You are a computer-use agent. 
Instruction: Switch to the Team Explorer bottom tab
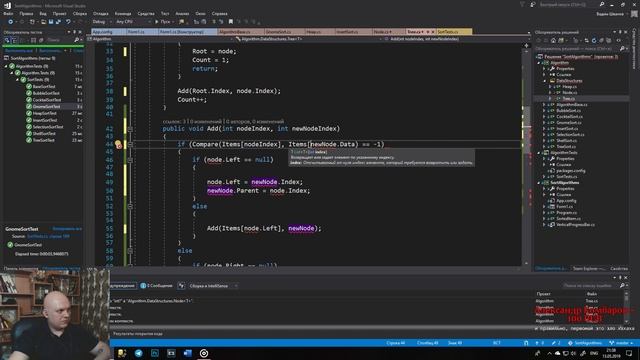coord(588,268)
